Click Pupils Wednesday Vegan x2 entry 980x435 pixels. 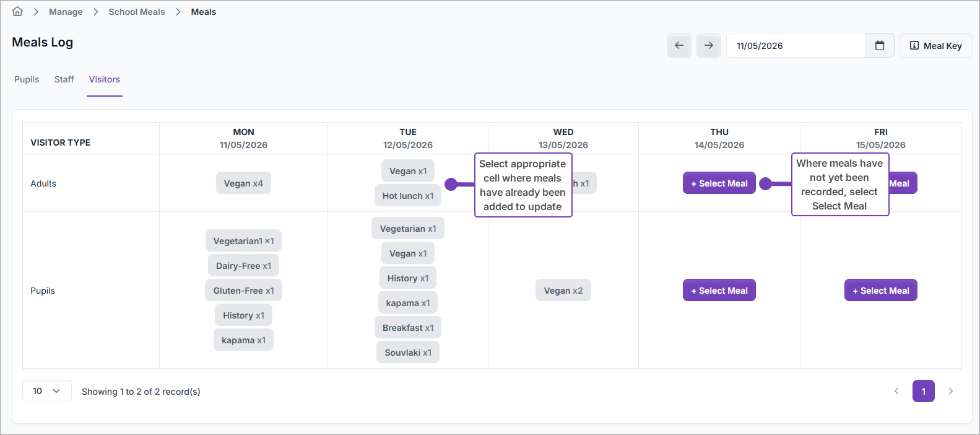click(563, 290)
